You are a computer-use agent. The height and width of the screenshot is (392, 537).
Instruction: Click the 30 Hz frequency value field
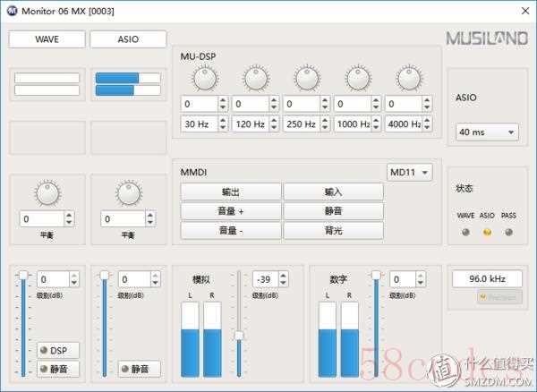pos(200,124)
